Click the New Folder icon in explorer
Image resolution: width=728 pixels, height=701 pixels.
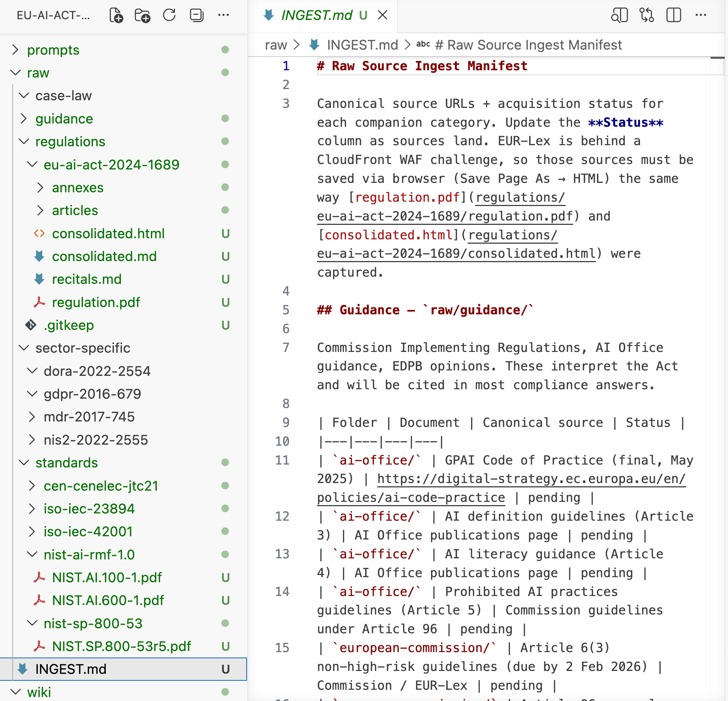pos(142,15)
